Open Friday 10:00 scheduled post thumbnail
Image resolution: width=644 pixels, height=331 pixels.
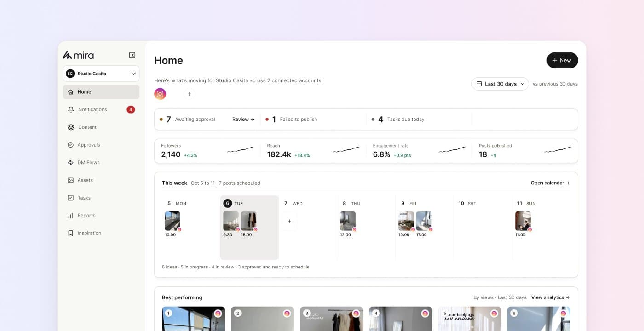click(406, 221)
